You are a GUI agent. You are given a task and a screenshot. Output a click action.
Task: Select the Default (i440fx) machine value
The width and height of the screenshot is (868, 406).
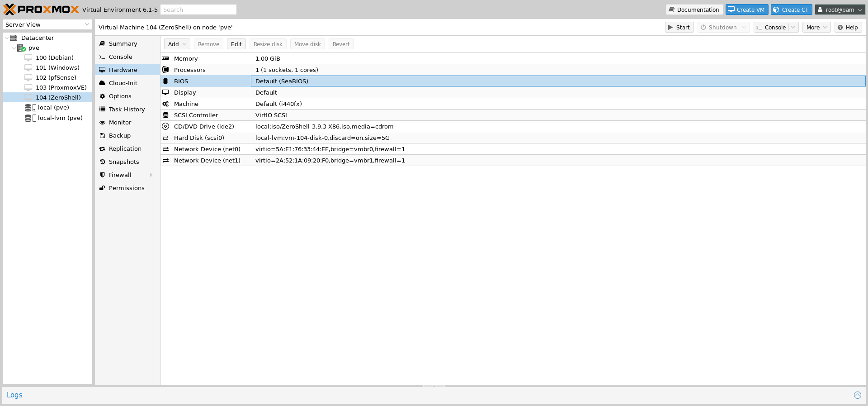278,104
